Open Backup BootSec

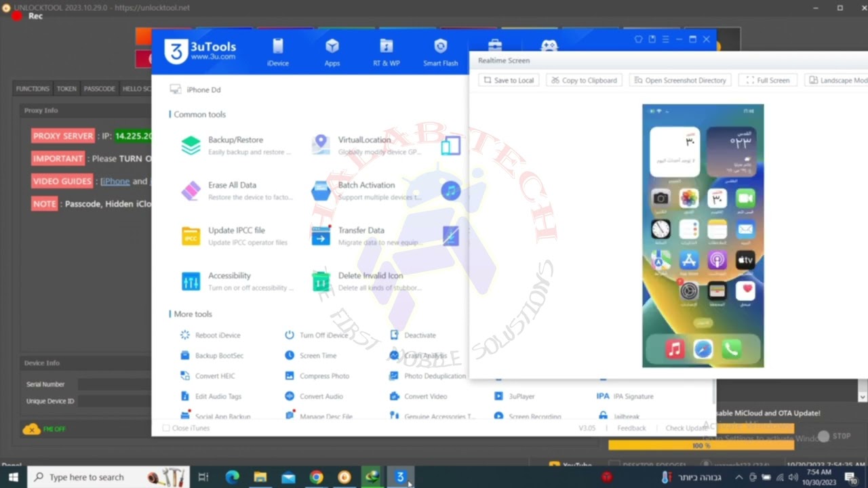click(212, 355)
